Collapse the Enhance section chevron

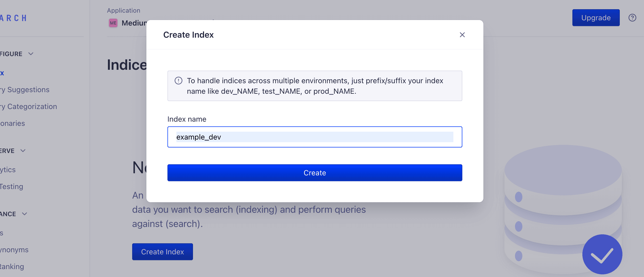(x=24, y=214)
